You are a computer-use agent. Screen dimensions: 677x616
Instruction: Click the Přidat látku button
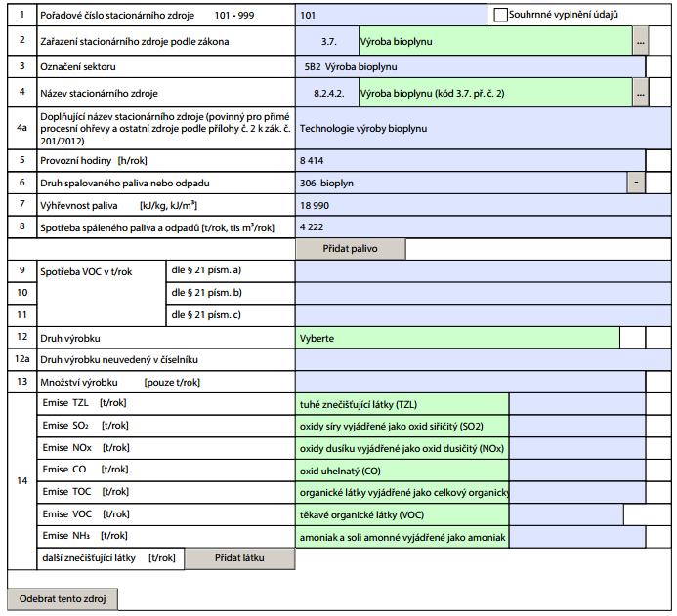[239, 558]
